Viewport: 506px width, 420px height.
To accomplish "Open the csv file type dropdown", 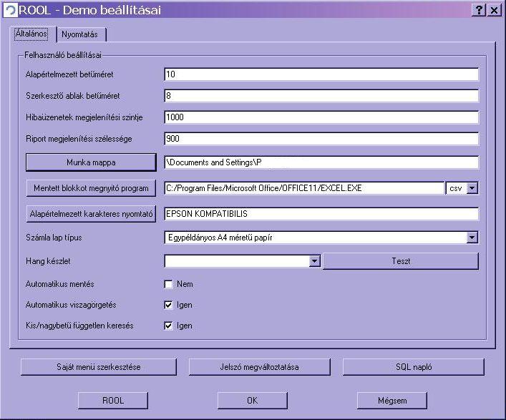I will pyautogui.click(x=472, y=188).
